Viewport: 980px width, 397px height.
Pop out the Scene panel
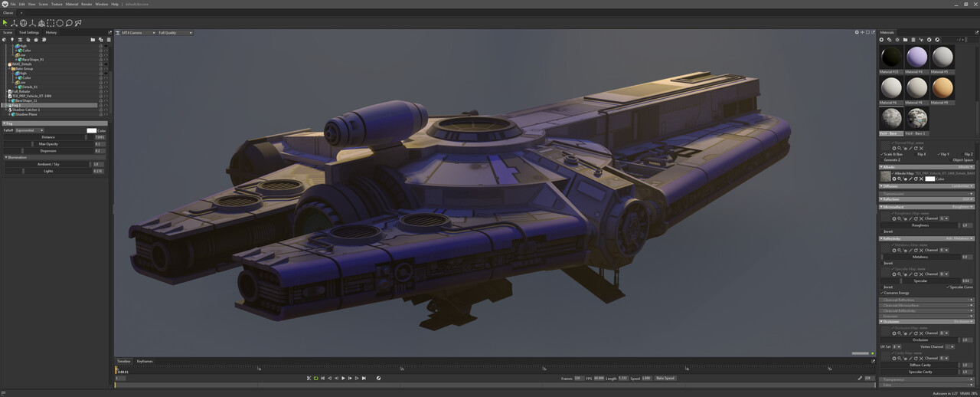click(109, 32)
